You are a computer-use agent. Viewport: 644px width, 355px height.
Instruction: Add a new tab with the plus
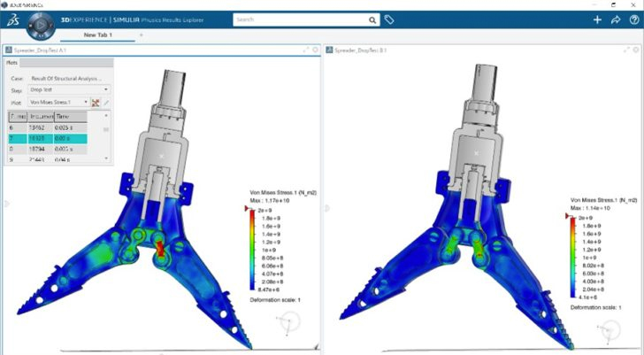[x=142, y=35]
